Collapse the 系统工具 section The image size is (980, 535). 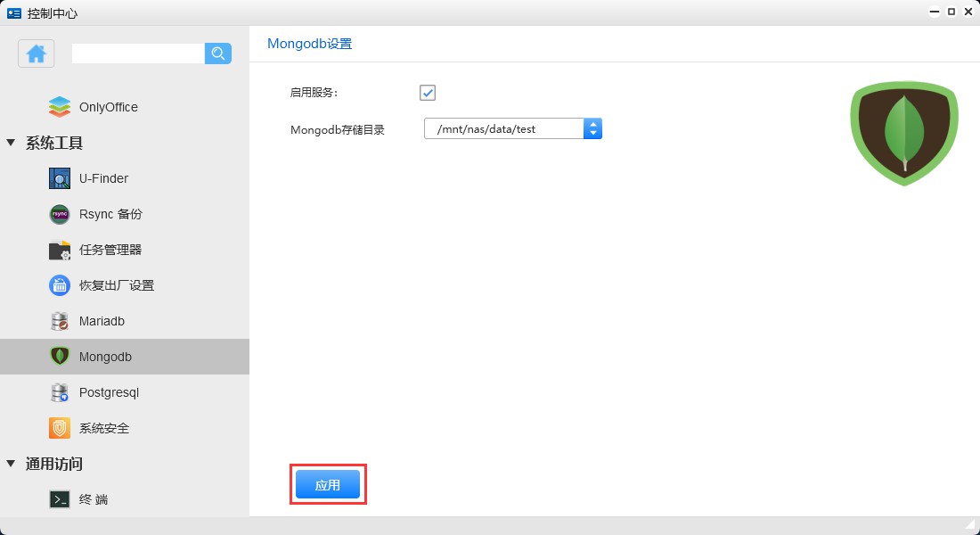tap(10, 143)
